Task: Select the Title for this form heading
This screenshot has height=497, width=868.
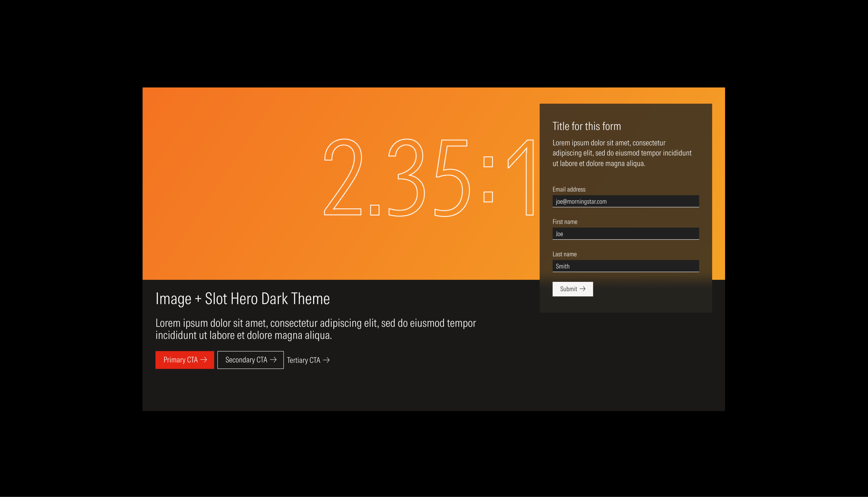Action: pos(587,126)
